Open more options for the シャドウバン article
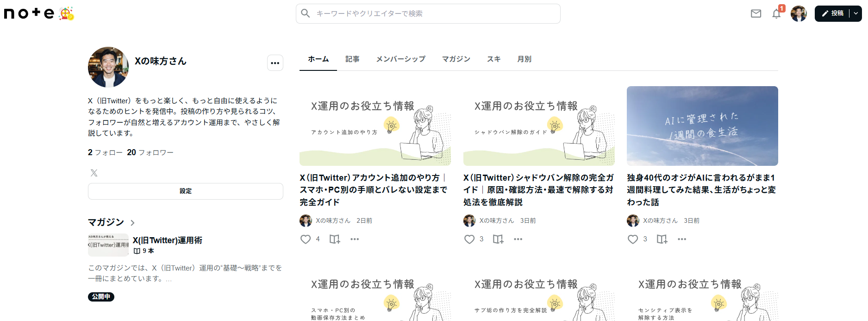Image resolution: width=868 pixels, height=321 pixels. pos(518,239)
